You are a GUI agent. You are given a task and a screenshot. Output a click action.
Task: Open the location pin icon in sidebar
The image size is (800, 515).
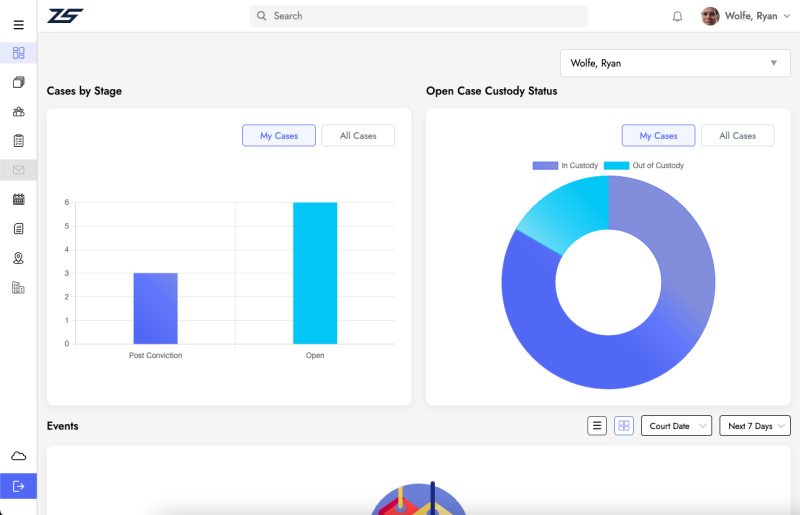click(x=18, y=258)
